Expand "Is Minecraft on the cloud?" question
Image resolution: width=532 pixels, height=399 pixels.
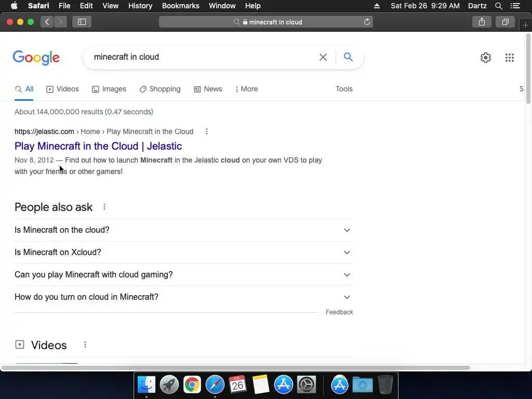pyautogui.click(x=183, y=230)
